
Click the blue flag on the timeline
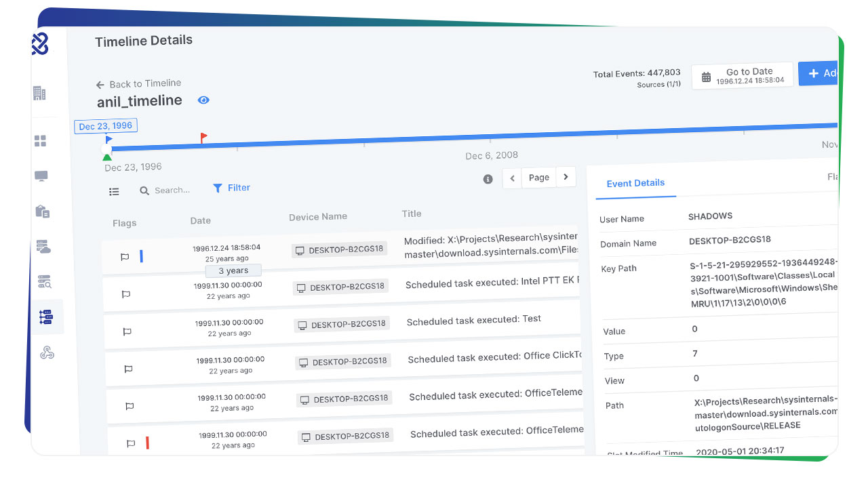tap(109, 140)
